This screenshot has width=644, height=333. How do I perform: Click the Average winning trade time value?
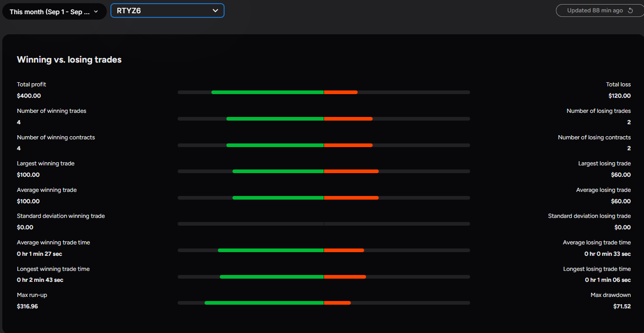[40, 254]
